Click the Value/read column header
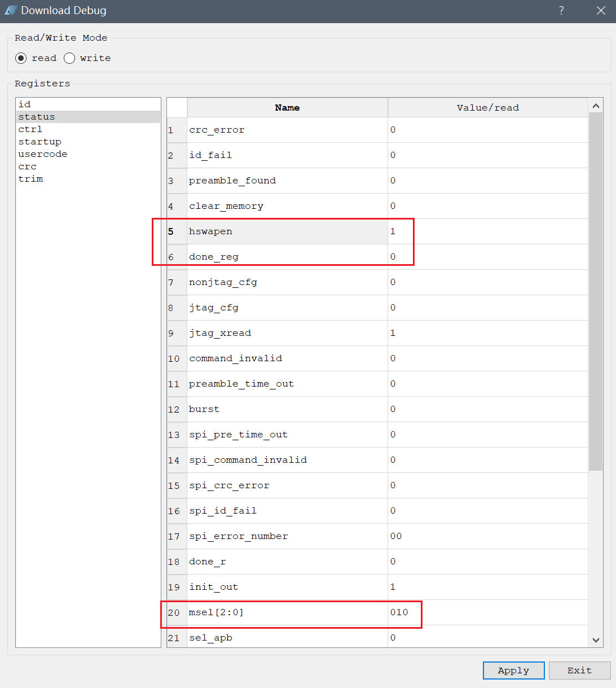616x688 pixels. (488, 108)
